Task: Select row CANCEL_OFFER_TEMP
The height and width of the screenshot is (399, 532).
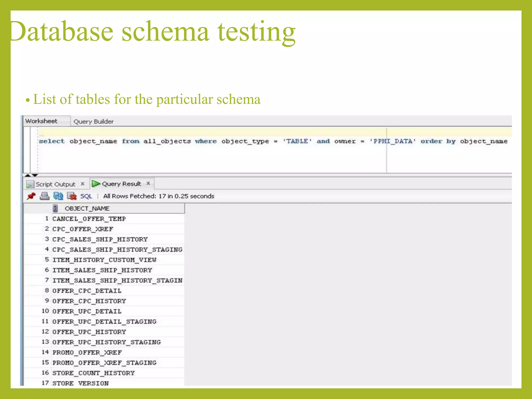Action: click(x=104, y=219)
